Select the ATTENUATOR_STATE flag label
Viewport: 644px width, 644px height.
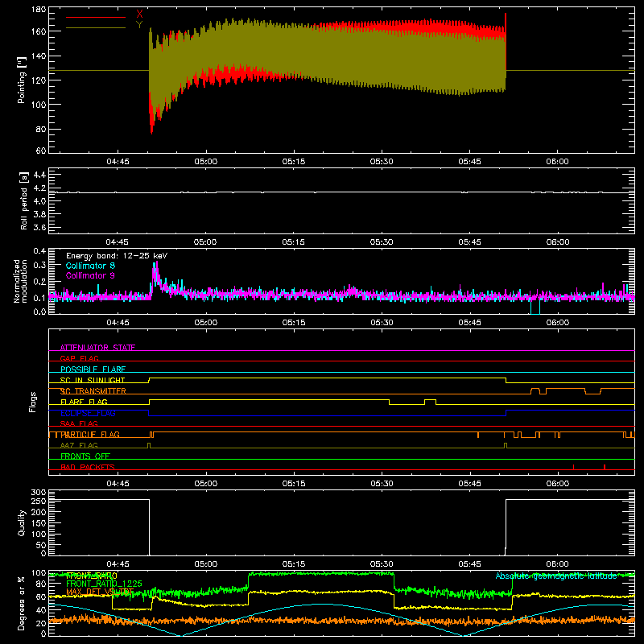97,348
